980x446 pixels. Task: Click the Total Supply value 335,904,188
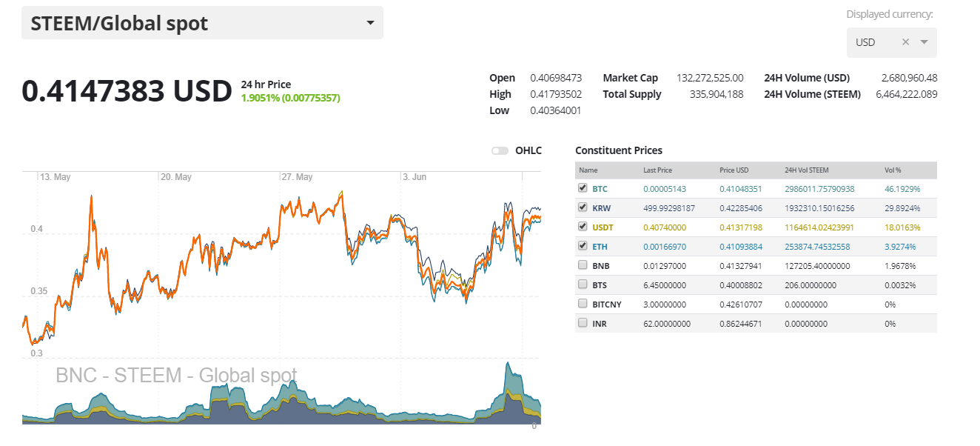click(x=716, y=94)
